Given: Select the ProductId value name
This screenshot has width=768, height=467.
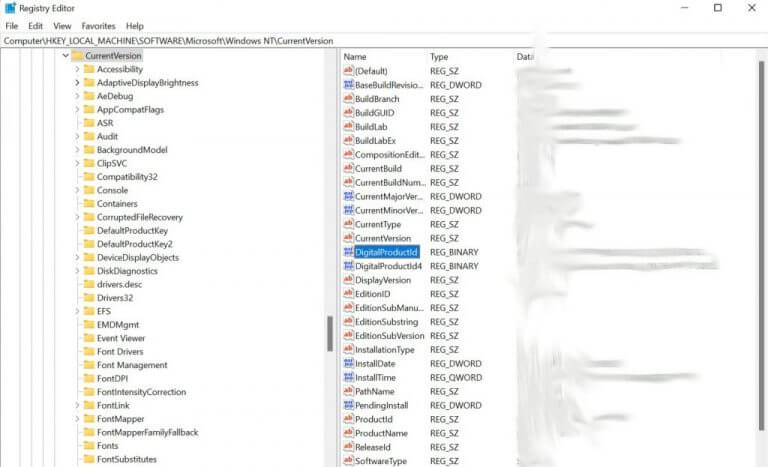Looking at the screenshot, I should [x=374, y=419].
